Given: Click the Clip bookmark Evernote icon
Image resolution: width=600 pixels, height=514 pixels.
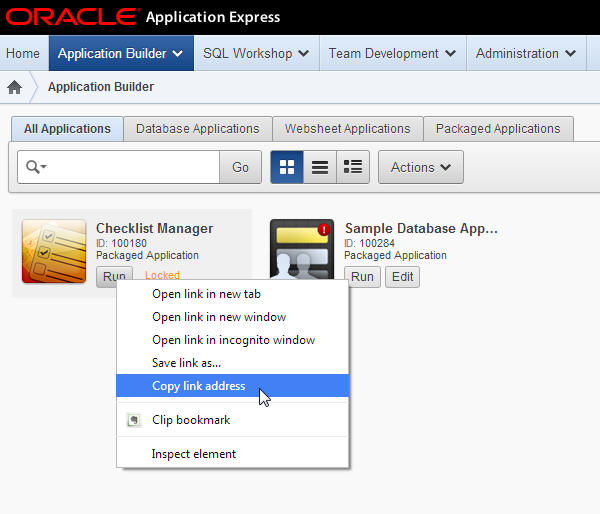Looking at the screenshot, I should pos(134,420).
